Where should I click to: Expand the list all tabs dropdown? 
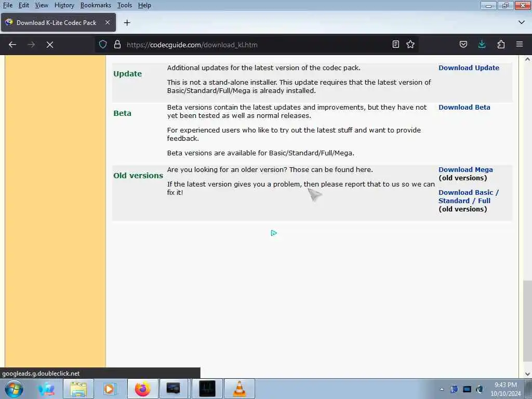[522, 22]
